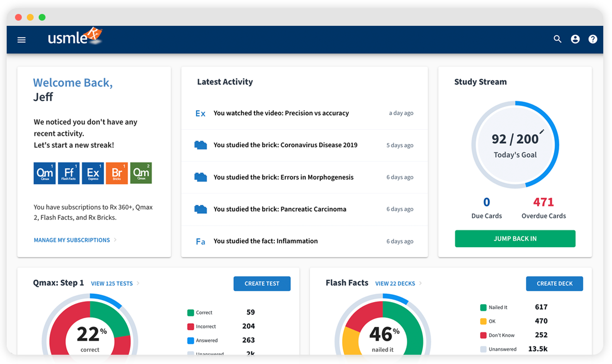This screenshot has width=612, height=364.
Task: Click the Qmax: Step 1 heading
Action: pos(58,283)
